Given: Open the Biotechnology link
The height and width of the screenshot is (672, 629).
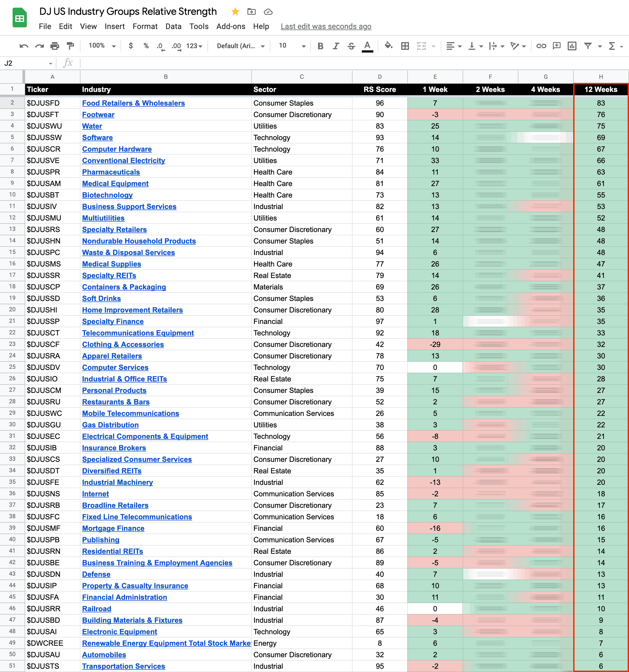Looking at the screenshot, I should point(108,195).
